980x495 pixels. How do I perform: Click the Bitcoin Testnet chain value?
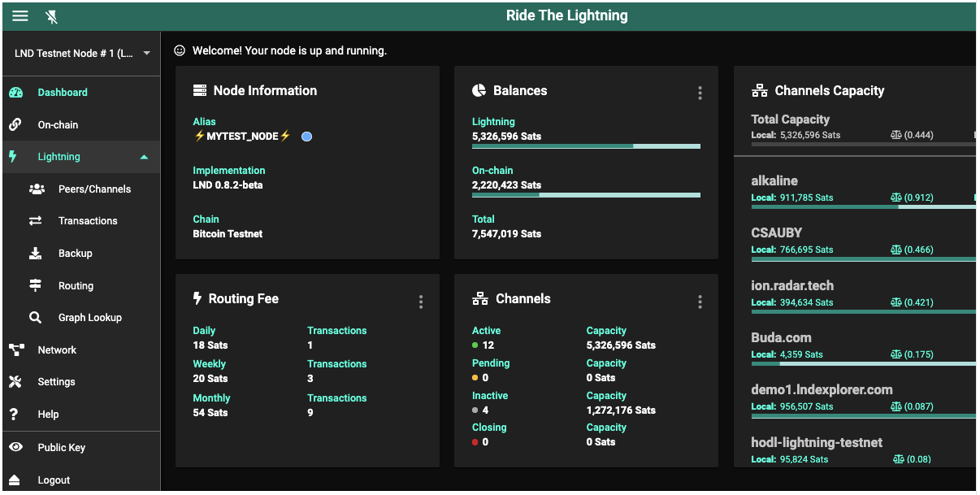[228, 234]
